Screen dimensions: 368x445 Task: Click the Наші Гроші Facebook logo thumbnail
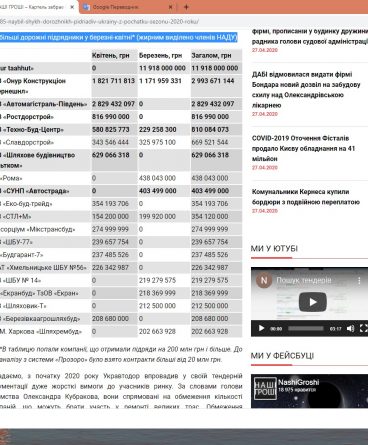[265, 388]
